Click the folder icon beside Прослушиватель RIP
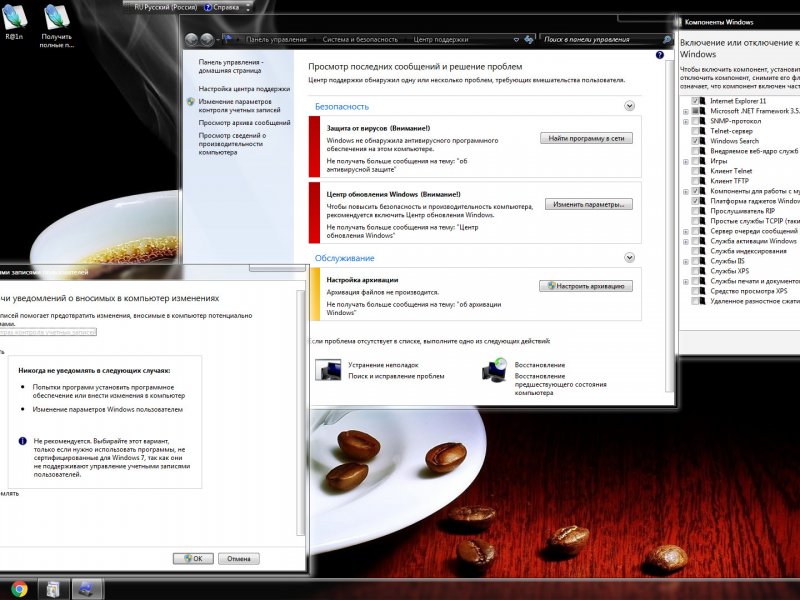Image resolution: width=800 pixels, height=600 pixels. click(x=703, y=211)
